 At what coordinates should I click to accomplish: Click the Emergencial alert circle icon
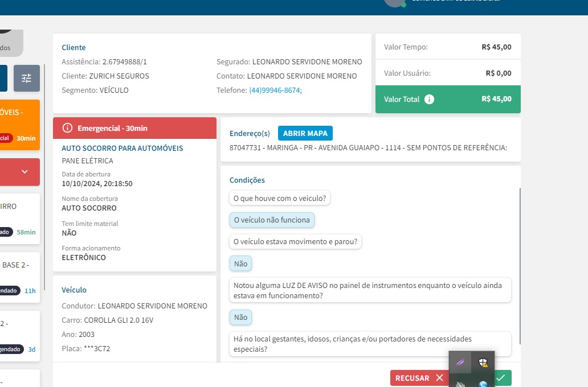(x=67, y=128)
